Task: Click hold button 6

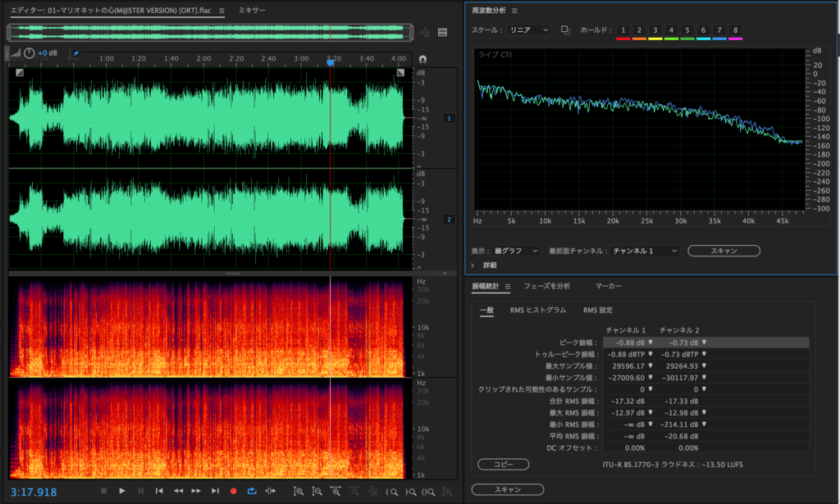Action: (703, 30)
